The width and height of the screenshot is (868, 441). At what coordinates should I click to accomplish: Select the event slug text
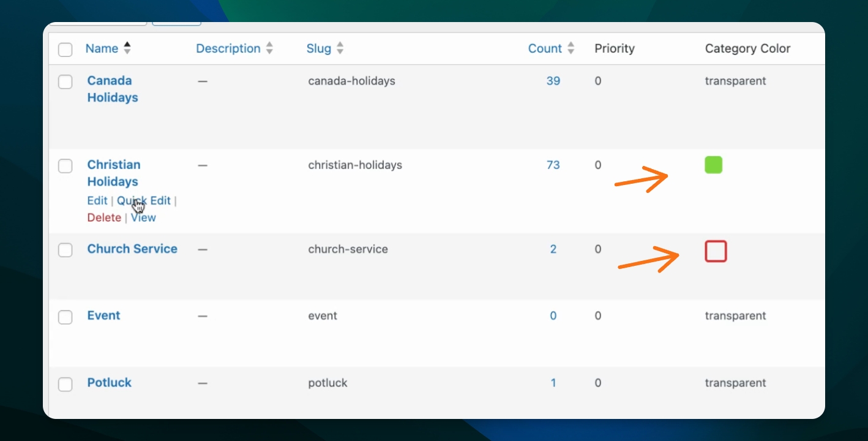(x=323, y=315)
